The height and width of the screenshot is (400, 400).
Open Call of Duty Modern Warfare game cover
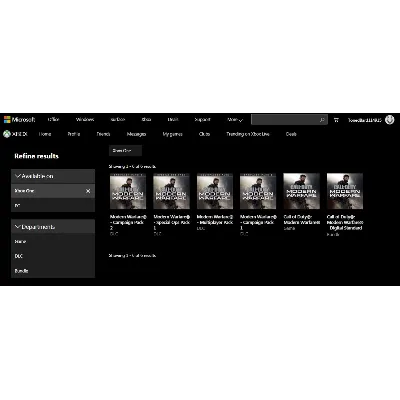[301, 191]
